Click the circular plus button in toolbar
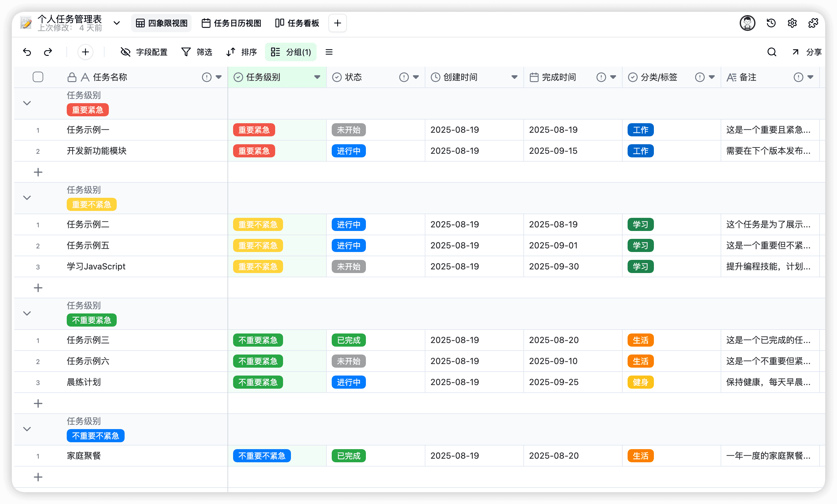The width and height of the screenshot is (837, 504). pyautogui.click(x=85, y=52)
